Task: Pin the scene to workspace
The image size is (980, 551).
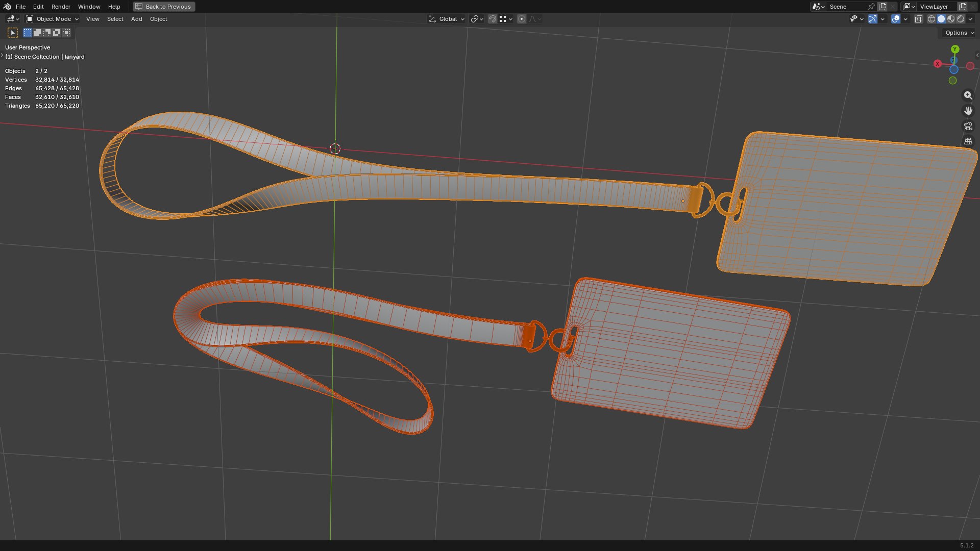Action: (x=871, y=7)
